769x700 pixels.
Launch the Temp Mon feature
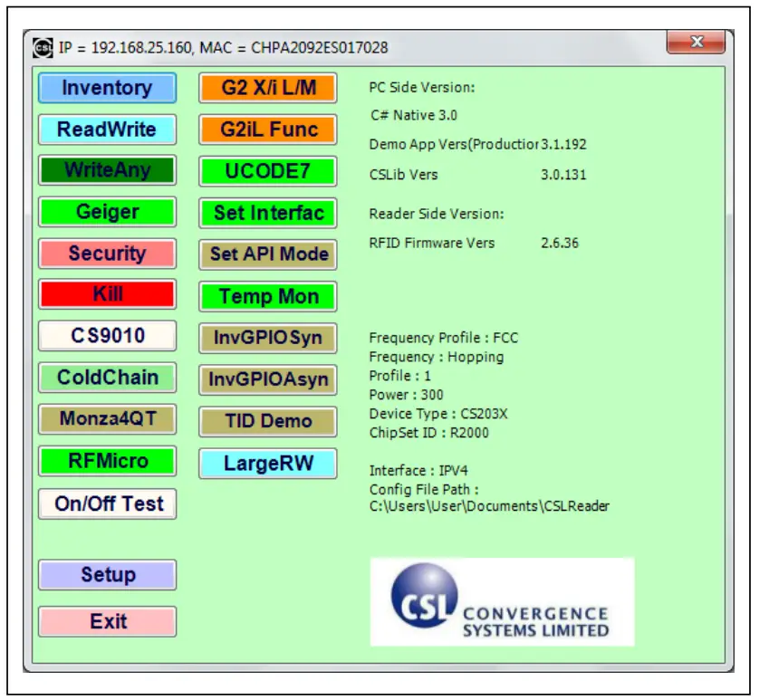click(x=267, y=295)
